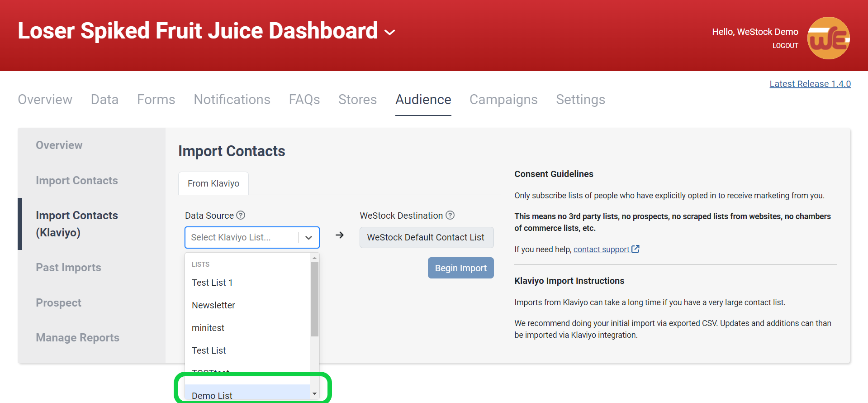
Task: Follow the contact support link
Action: (601, 249)
